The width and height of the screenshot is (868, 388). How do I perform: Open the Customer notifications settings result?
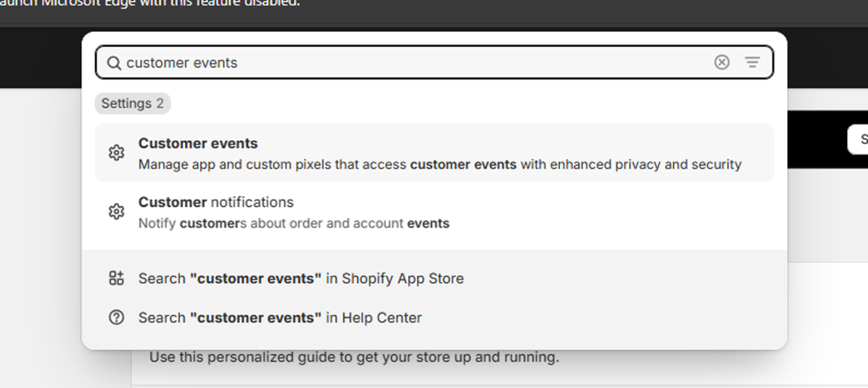click(x=434, y=212)
